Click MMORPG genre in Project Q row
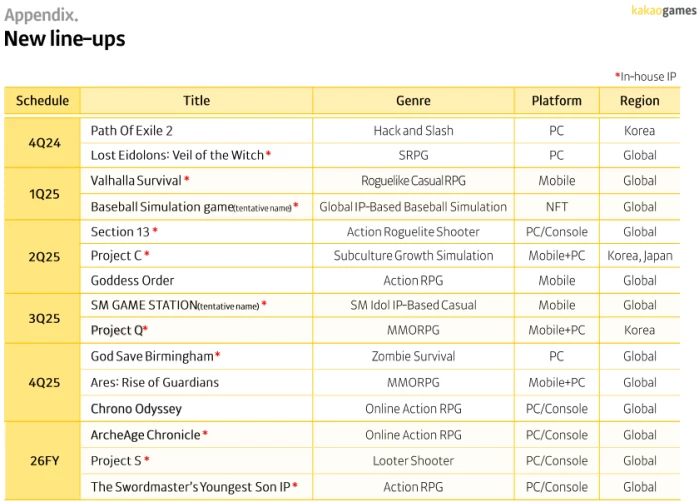The width and height of the screenshot is (699, 502). [413, 330]
